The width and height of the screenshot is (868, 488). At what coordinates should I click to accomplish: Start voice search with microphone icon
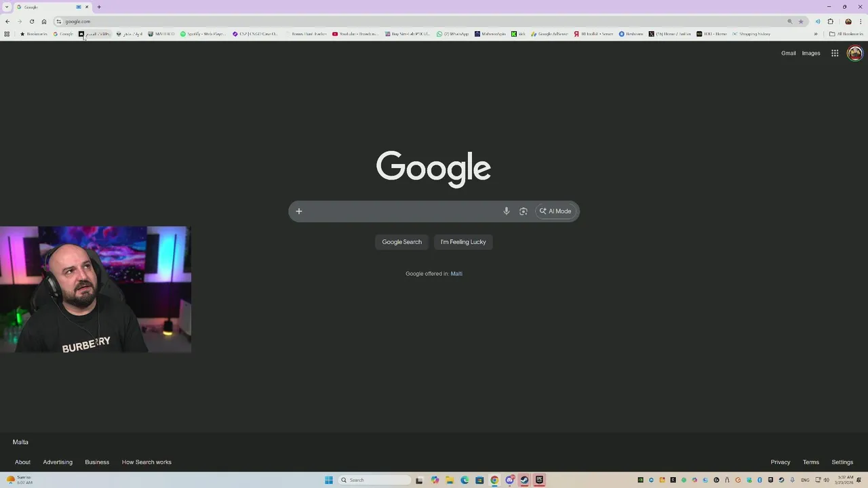point(506,211)
